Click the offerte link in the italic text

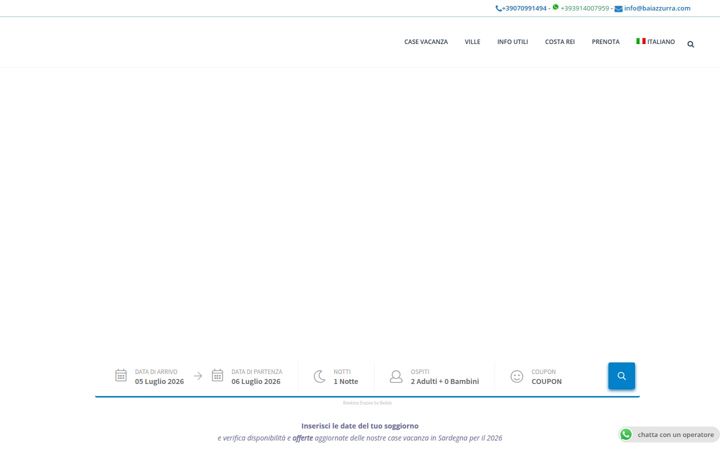[x=303, y=438]
